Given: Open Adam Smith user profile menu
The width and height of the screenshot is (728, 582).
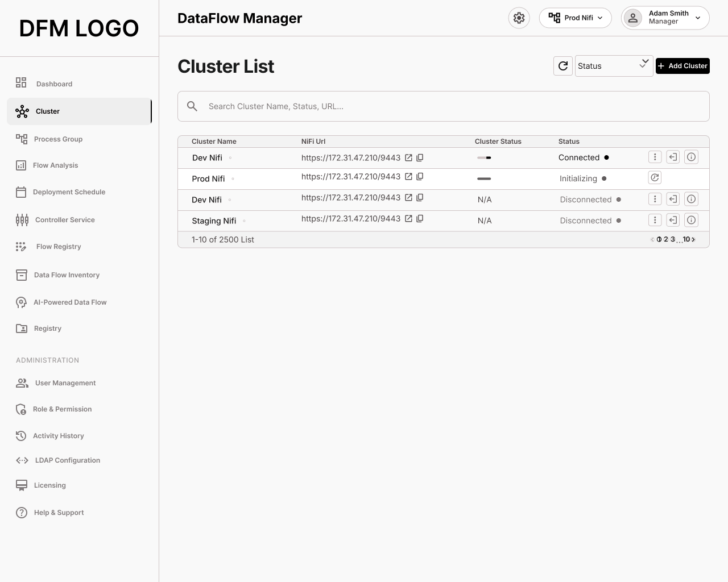Looking at the screenshot, I should click(x=665, y=18).
